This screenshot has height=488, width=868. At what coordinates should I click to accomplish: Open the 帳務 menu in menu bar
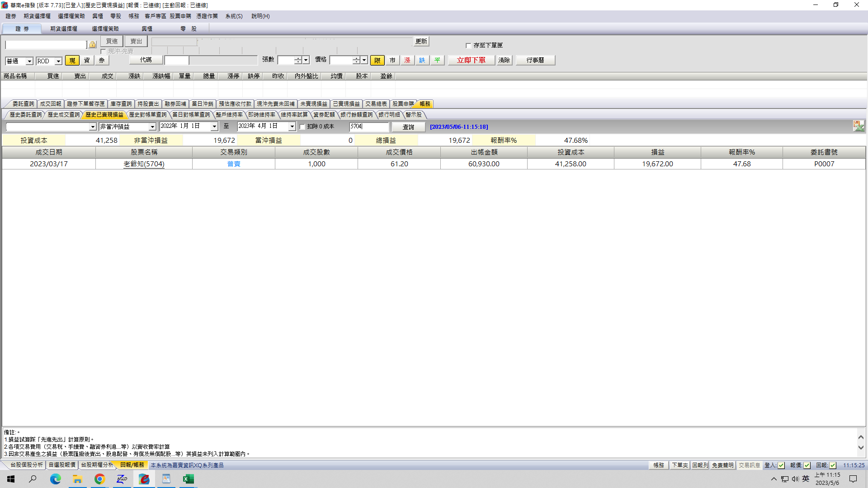[x=134, y=16]
